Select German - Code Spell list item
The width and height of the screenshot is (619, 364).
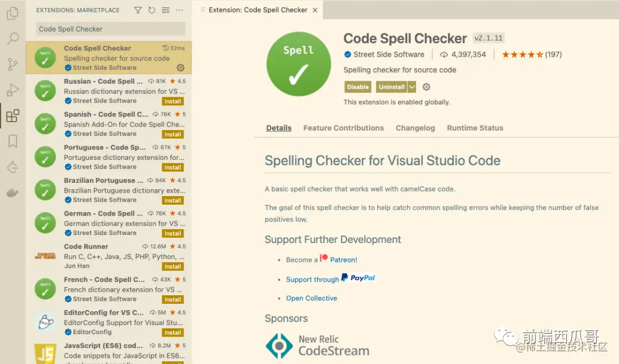click(109, 223)
